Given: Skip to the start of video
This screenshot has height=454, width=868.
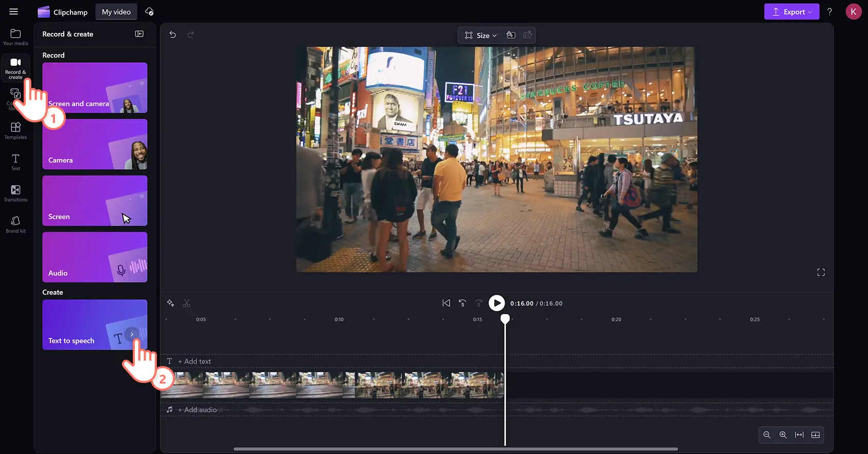Looking at the screenshot, I should click(x=446, y=303).
